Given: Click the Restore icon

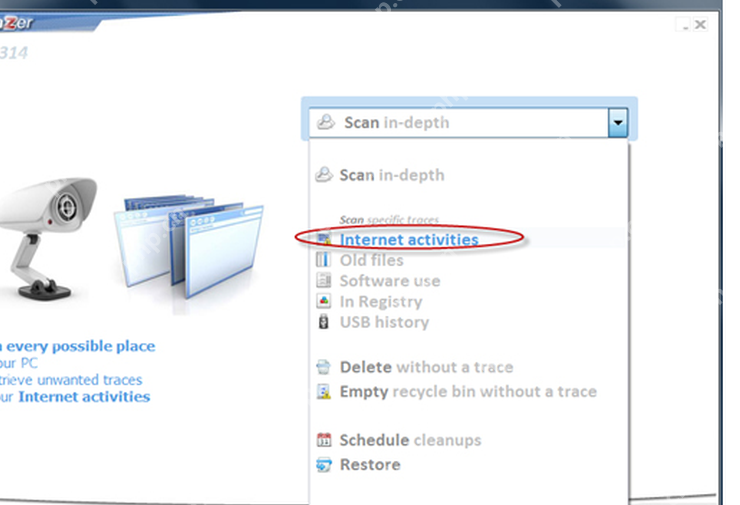Looking at the screenshot, I should coord(324,464).
